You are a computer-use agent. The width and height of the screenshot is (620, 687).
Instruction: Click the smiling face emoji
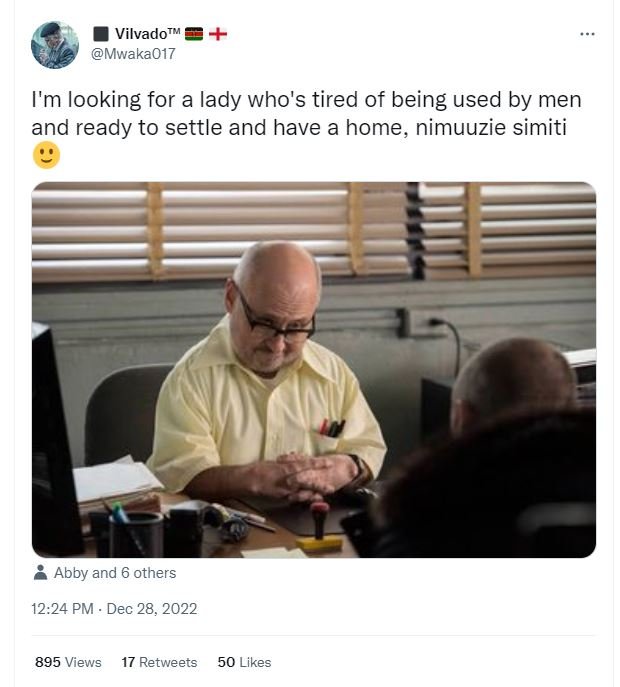pyautogui.click(x=46, y=156)
